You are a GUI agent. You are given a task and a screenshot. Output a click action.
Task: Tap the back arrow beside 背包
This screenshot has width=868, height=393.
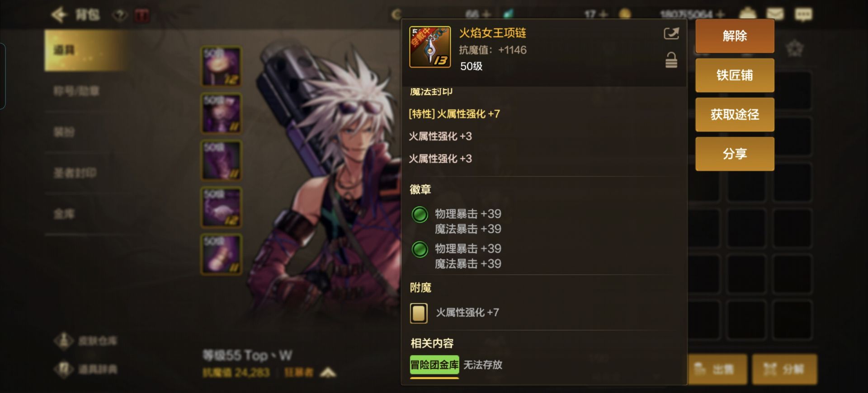point(59,15)
